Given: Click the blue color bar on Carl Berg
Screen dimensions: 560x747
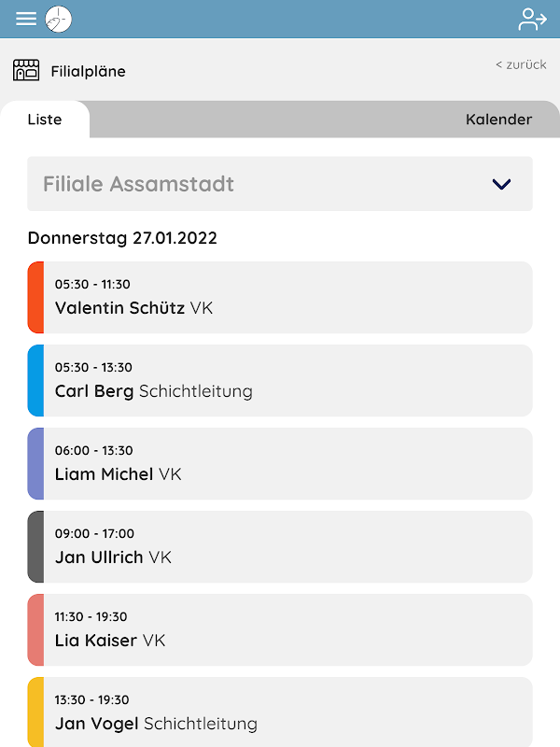Looking at the screenshot, I should pyautogui.click(x=35, y=381).
